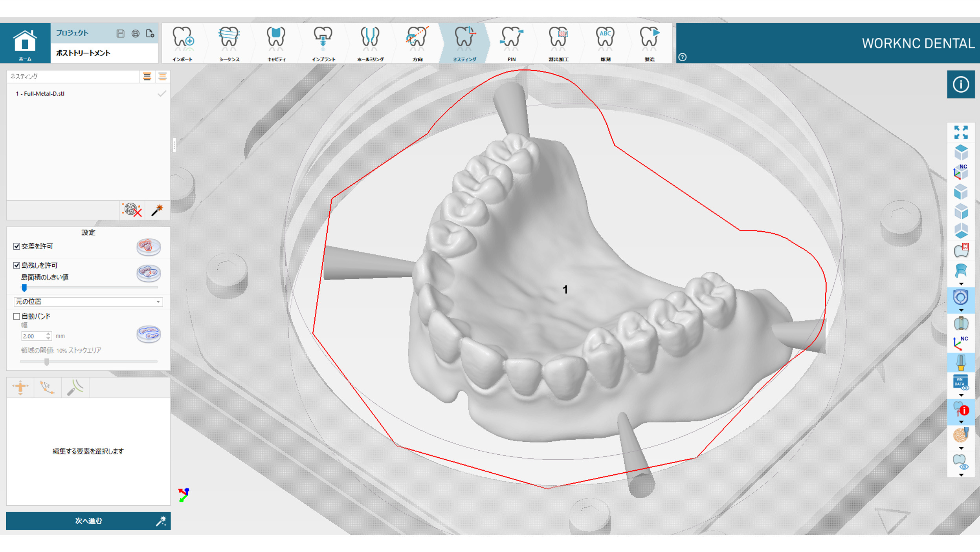
Task: Switch nesting list to first list view icon
Action: (x=147, y=77)
